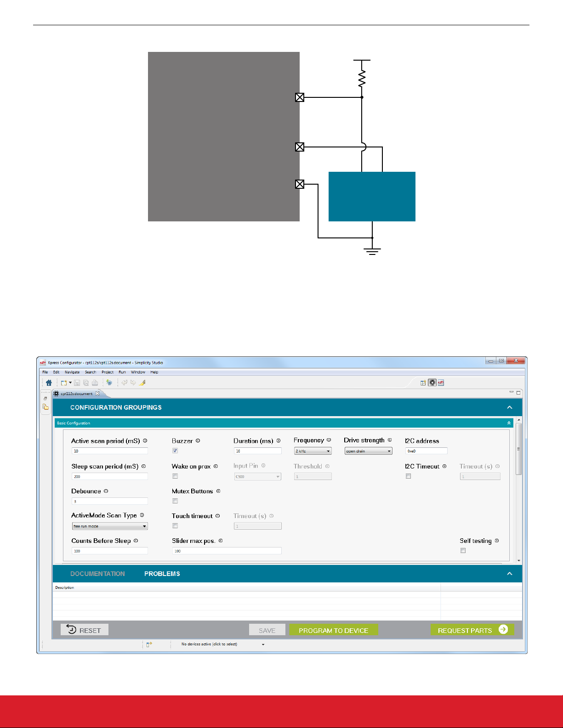The width and height of the screenshot is (563, 728).
Task: Uncheck the Buzzer checkbox
Action: [175, 451]
